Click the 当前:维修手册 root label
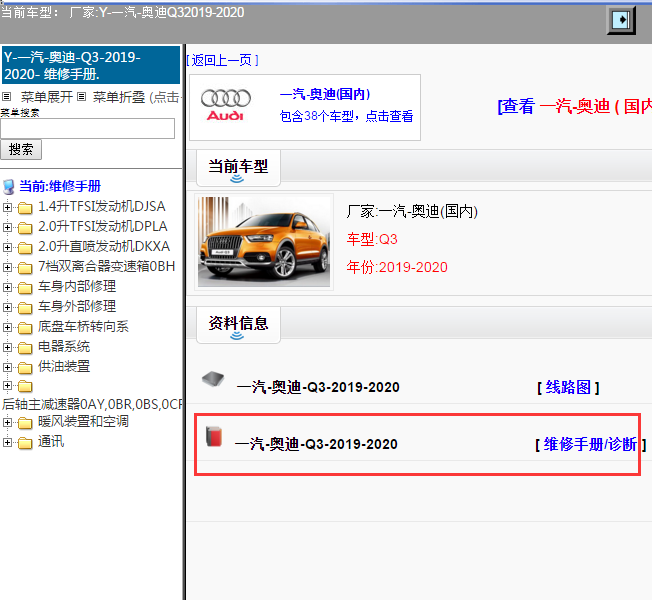Image resolution: width=652 pixels, height=600 pixels. click(60, 186)
